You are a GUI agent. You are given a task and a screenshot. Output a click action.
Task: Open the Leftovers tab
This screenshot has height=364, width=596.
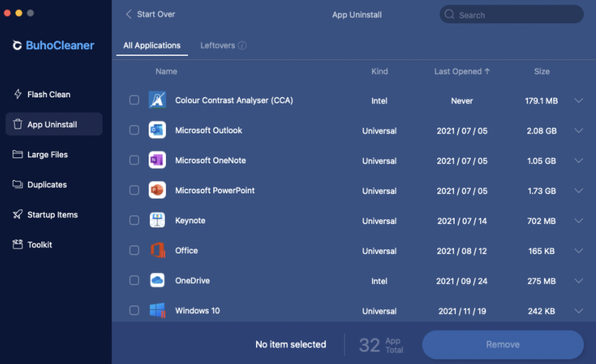coord(223,45)
